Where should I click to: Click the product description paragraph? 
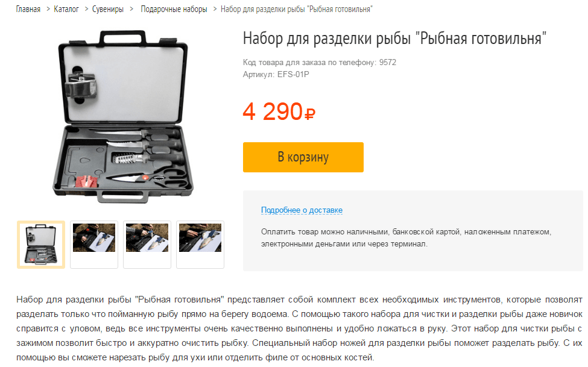pyautogui.click(x=299, y=328)
